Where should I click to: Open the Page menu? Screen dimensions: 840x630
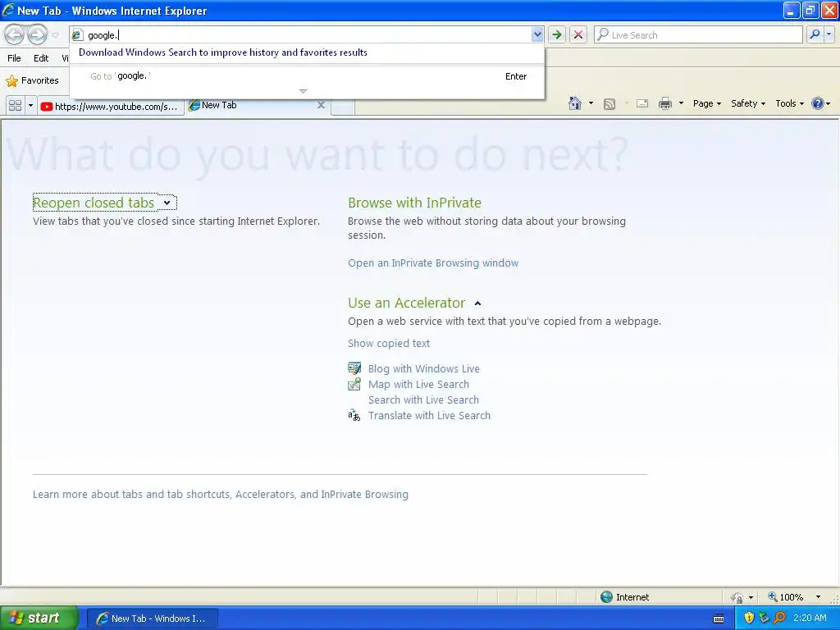pos(706,103)
